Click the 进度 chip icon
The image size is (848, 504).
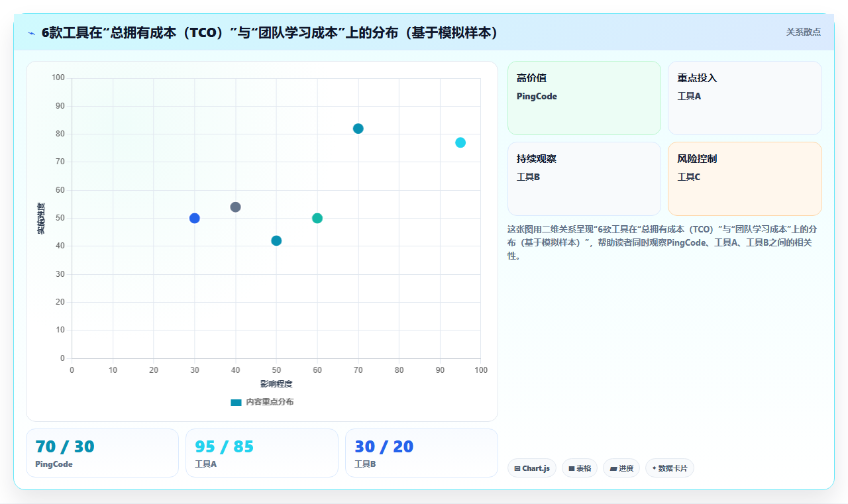tap(613, 468)
